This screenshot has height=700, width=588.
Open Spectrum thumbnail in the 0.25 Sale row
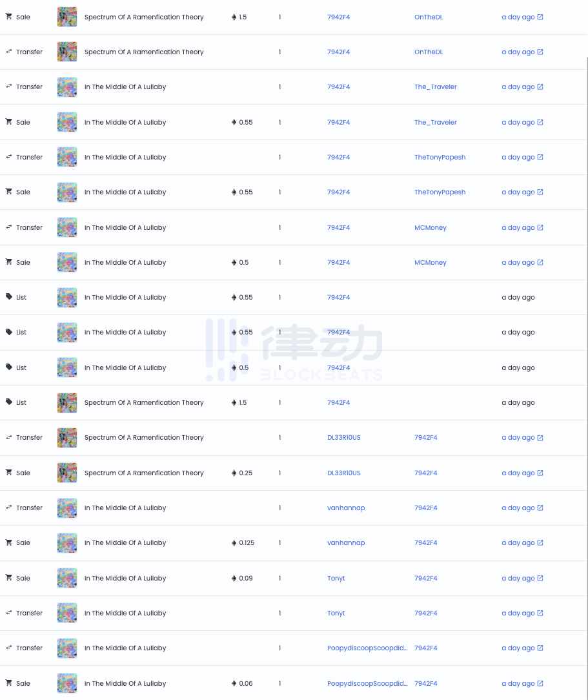click(x=67, y=473)
